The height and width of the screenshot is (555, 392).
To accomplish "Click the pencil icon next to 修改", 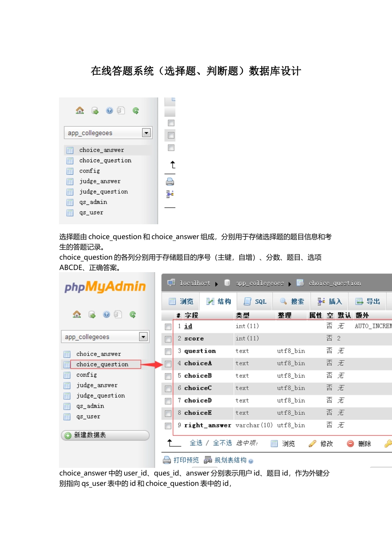I will point(312,444).
